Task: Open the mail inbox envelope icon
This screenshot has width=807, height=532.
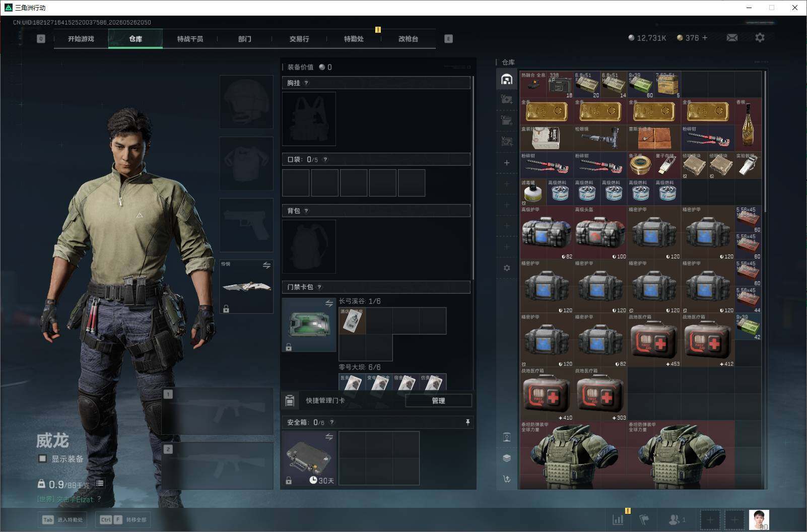Action: (x=732, y=38)
